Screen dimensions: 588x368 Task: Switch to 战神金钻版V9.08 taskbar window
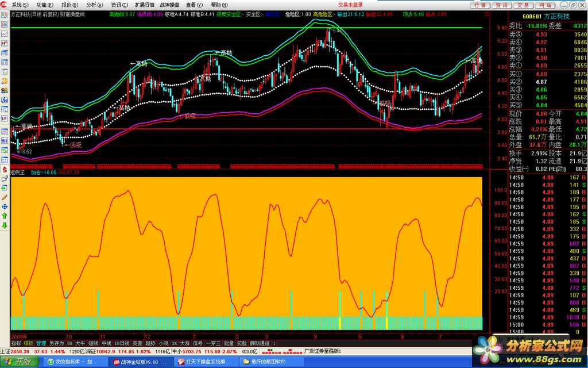click(140, 362)
